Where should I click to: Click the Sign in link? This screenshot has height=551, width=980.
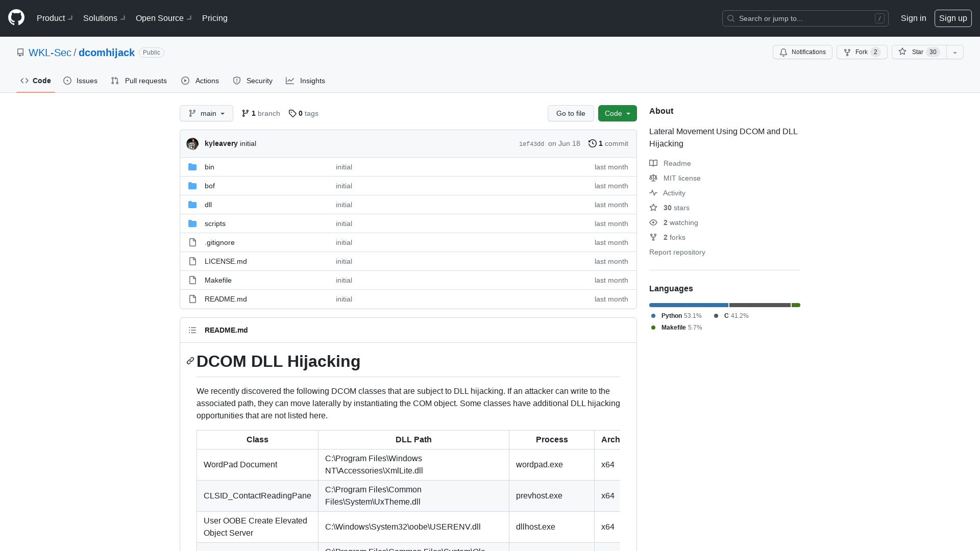click(913, 18)
